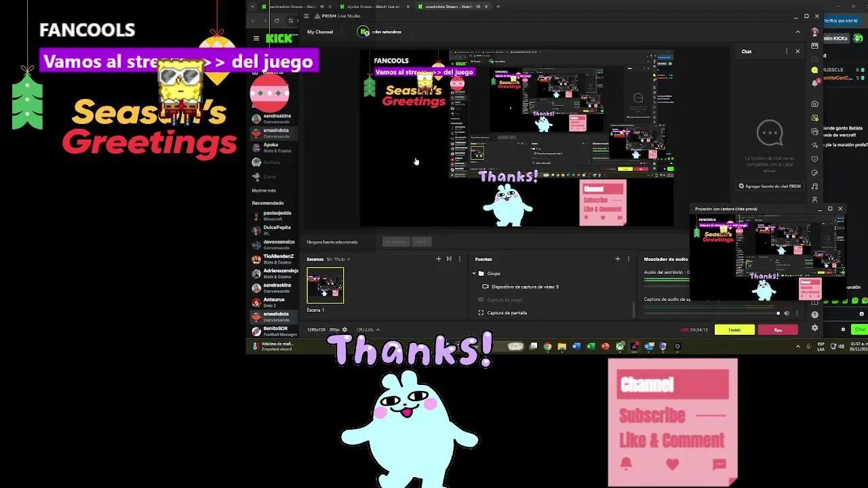Collapse PRISM channel header chevron

pos(797,32)
